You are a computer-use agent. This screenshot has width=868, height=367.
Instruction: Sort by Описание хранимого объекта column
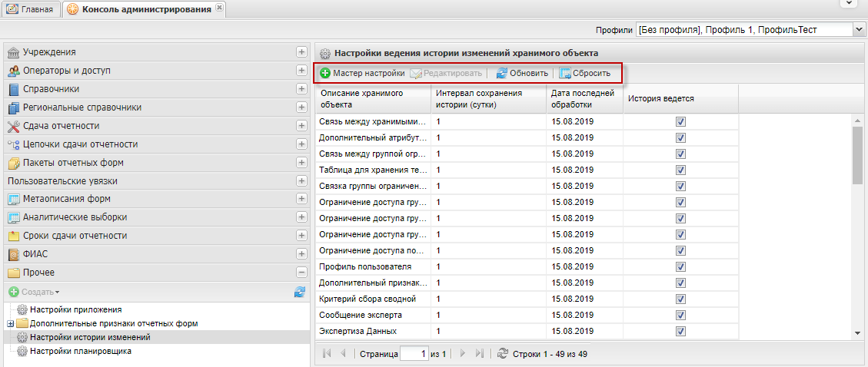pos(373,99)
